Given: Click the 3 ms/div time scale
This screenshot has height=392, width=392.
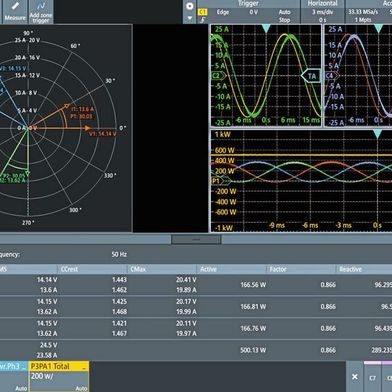Looking at the screenshot, I should click(322, 12).
